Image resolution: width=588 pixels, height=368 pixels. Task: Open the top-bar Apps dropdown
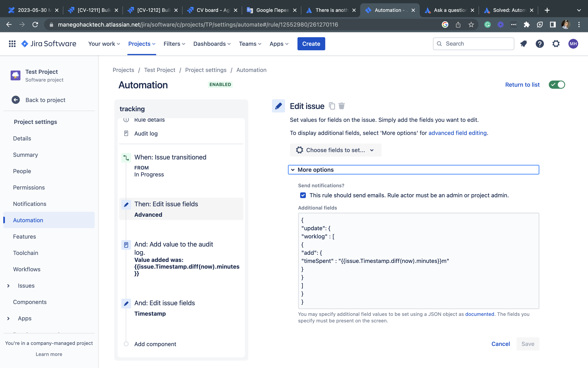tap(279, 44)
